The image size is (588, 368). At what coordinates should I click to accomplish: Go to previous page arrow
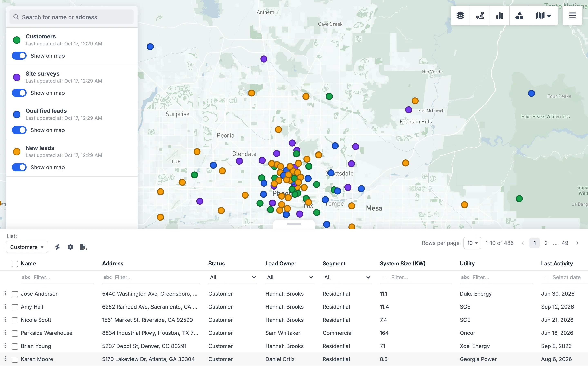click(x=523, y=243)
